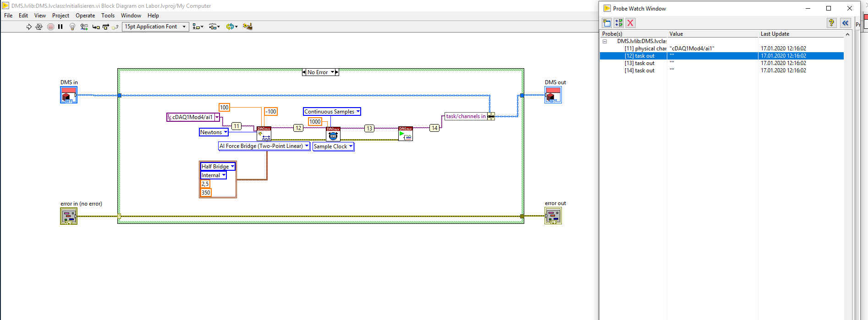Viewport: 868px width, 320px height.
Task: Click the error in cluster terminal
Action: pos(69,216)
